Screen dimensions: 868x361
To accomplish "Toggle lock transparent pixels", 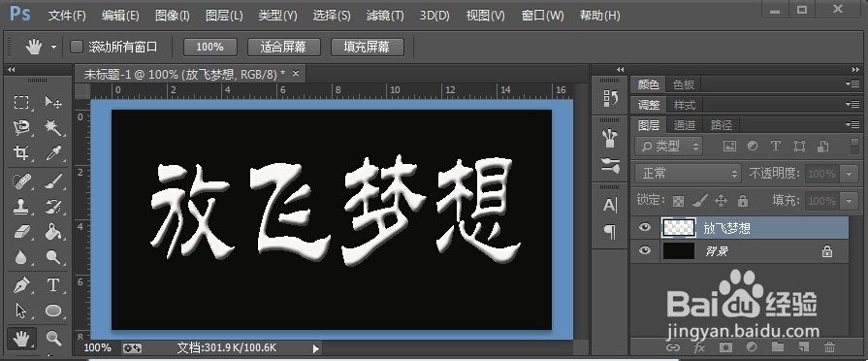I will click(x=678, y=201).
